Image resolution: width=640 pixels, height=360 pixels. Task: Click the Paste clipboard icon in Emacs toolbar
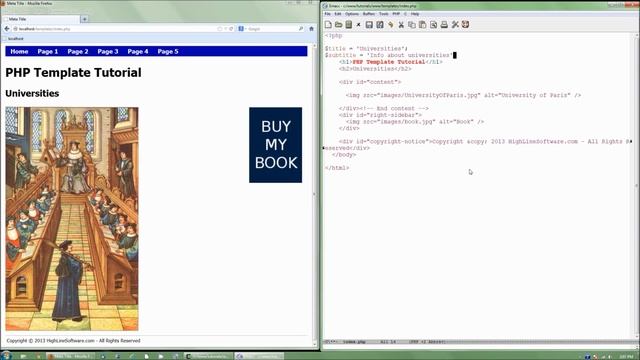tap(422, 25)
